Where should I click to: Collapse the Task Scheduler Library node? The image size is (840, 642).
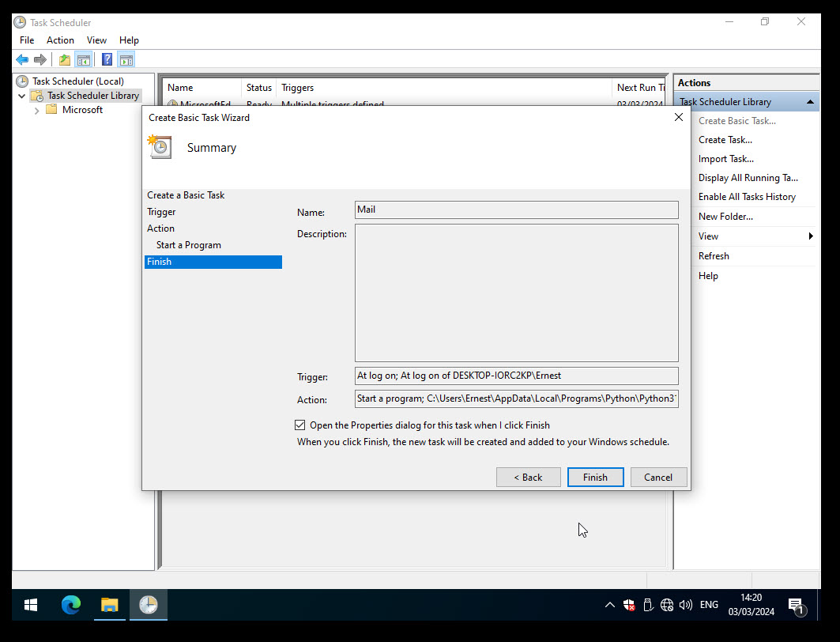21,96
